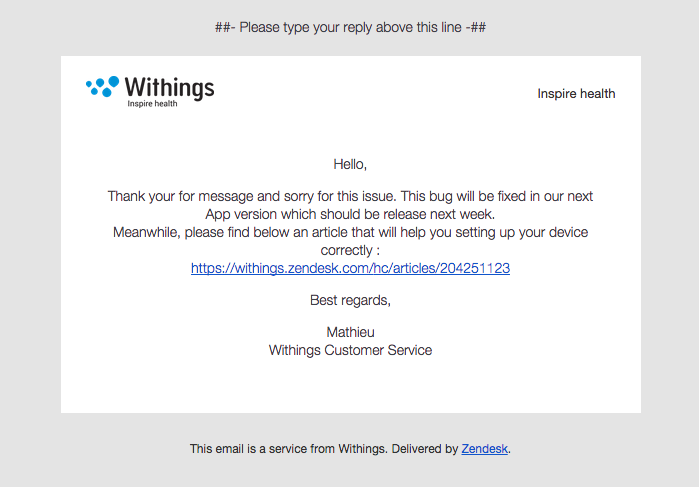Open the Zendesk link in the footer

pyautogui.click(x=485, y=449)
